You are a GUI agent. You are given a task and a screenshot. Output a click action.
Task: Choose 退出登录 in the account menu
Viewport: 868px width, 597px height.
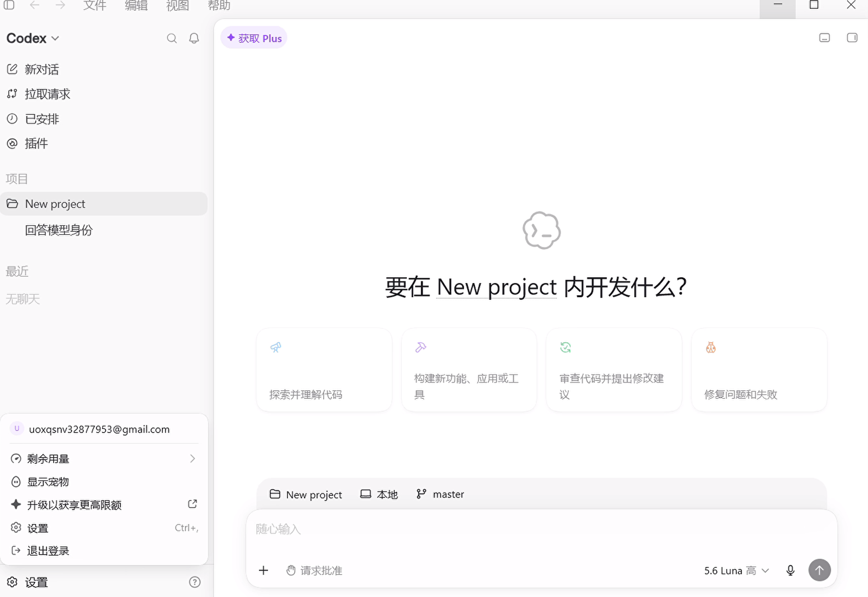click(x=104, y=551)
